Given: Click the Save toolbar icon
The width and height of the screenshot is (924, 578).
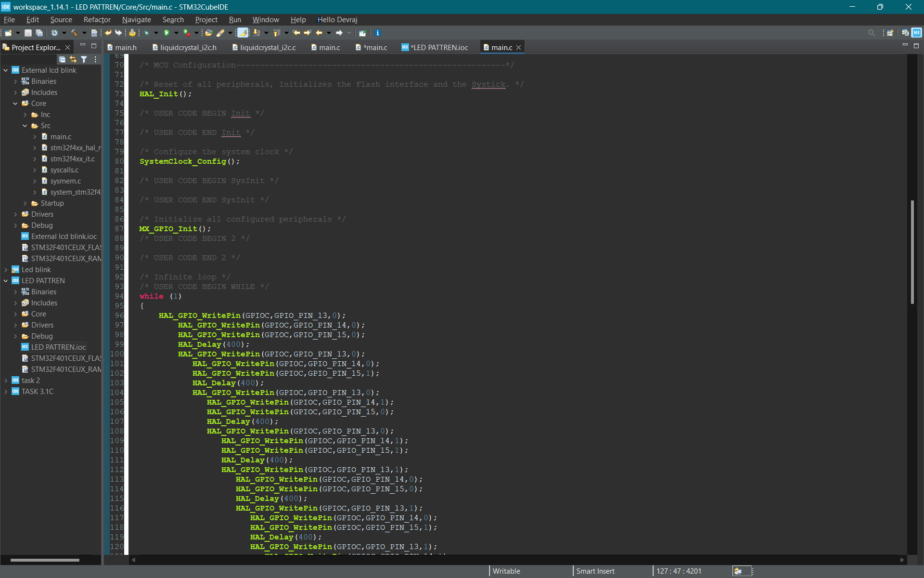Looking at the screenshot, I should point(28,33).
